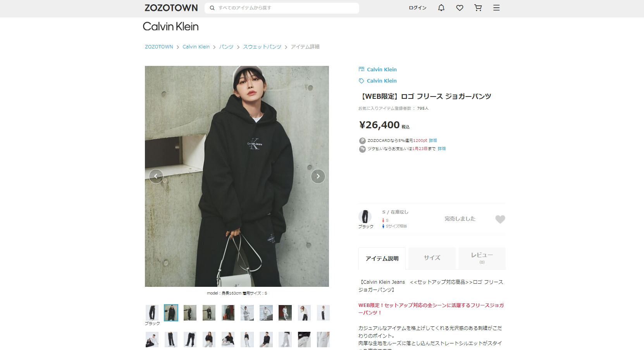Open the notifications bell icon
644x350 pixels.
click(x=441, y=8)
